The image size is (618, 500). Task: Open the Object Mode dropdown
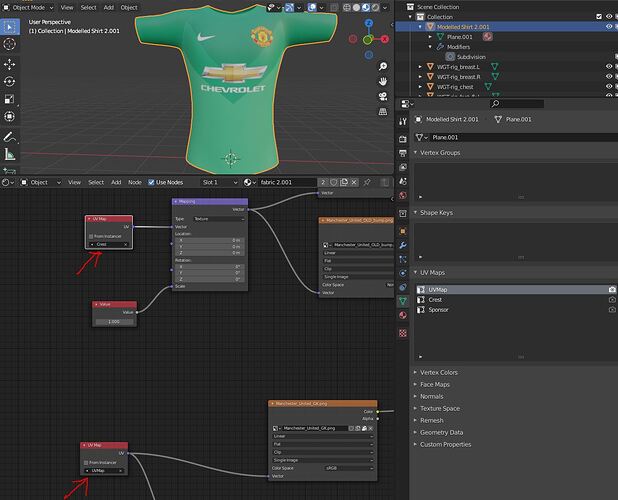(x=28, y=7)
